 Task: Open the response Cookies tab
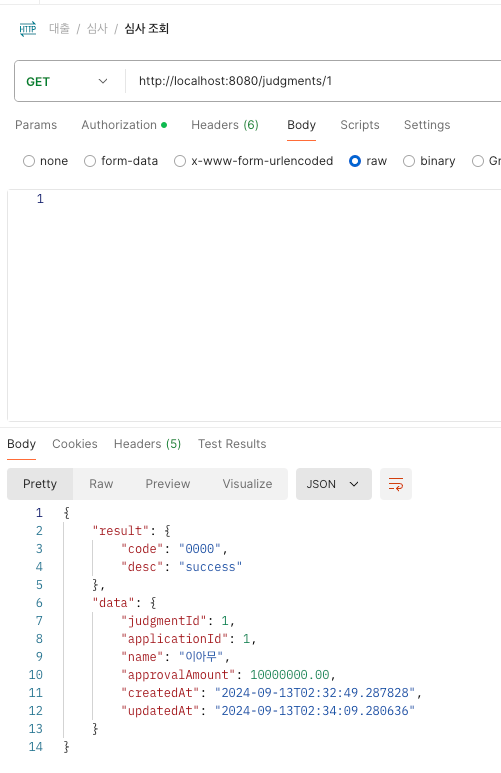[x=75, y=444]
